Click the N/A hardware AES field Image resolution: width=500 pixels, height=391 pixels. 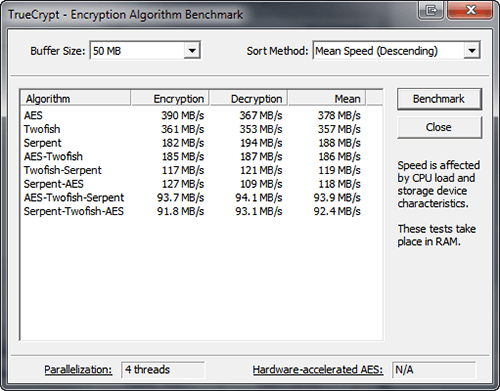coord(434,370)
